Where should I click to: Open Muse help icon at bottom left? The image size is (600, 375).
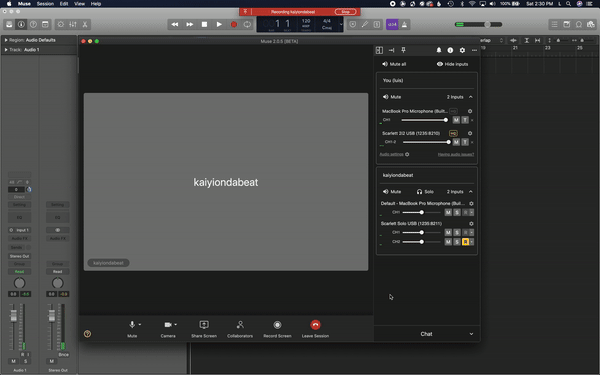coord(87,334)
